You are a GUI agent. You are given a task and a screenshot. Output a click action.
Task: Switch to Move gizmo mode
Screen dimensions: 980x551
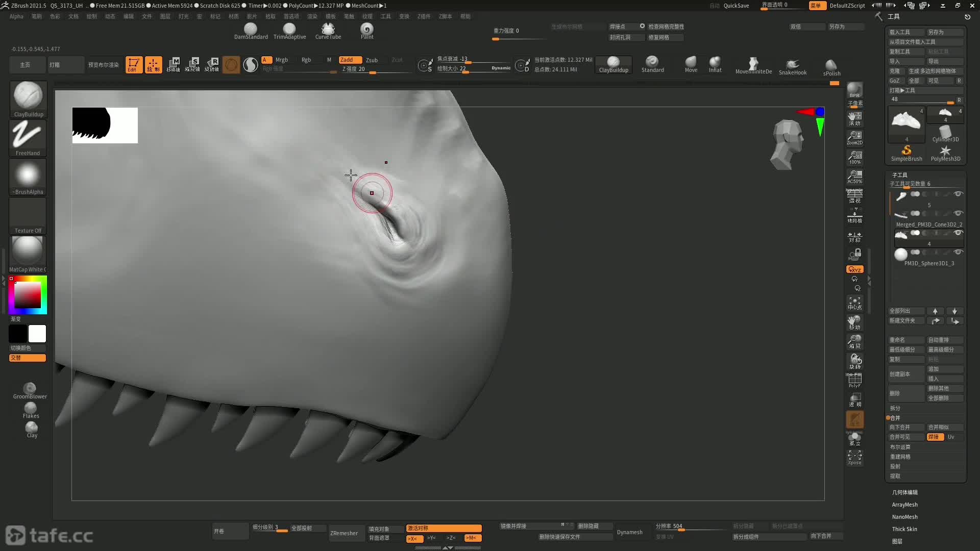pyautogui.click(x=173, y=65)
